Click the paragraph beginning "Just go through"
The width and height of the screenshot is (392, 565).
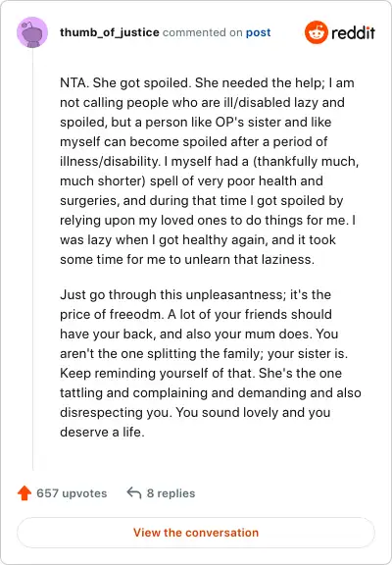tap(211, 363)
